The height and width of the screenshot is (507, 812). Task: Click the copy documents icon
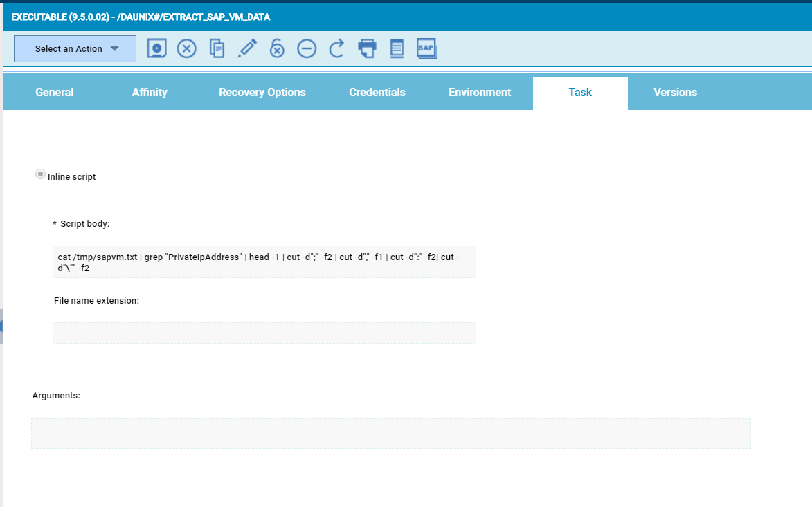tap(217, 48)
